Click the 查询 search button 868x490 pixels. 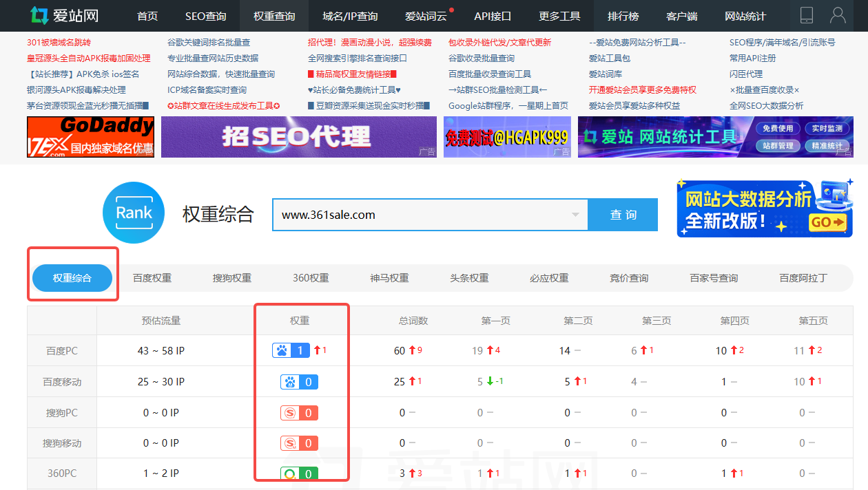[x=623, y=215]
